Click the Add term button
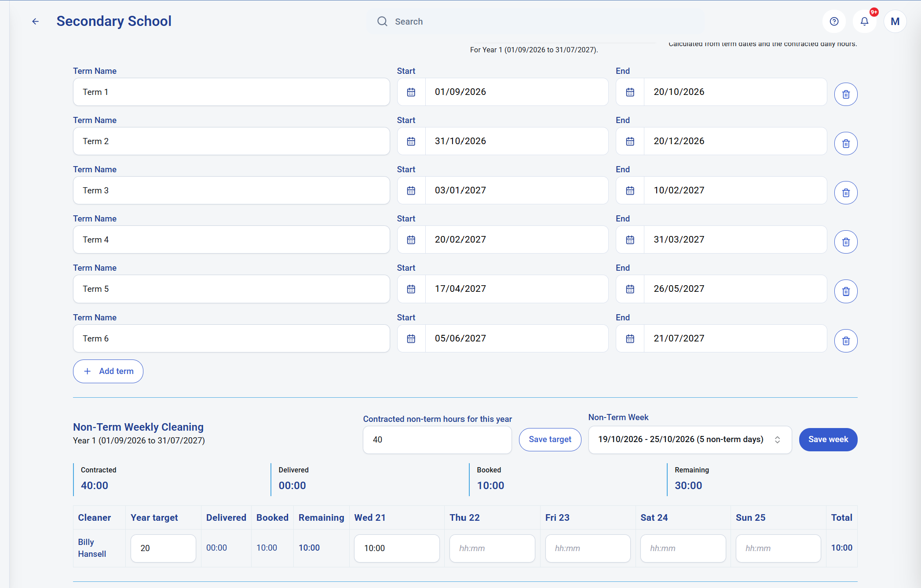The height and width of the screenshot is (588, 921). pos(108,371)
